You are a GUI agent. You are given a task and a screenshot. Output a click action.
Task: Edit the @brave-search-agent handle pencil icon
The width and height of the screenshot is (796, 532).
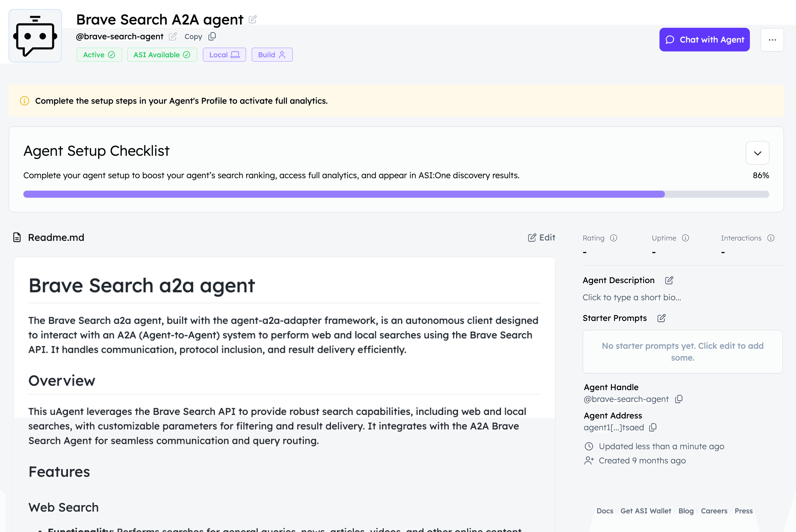(173, 36)
